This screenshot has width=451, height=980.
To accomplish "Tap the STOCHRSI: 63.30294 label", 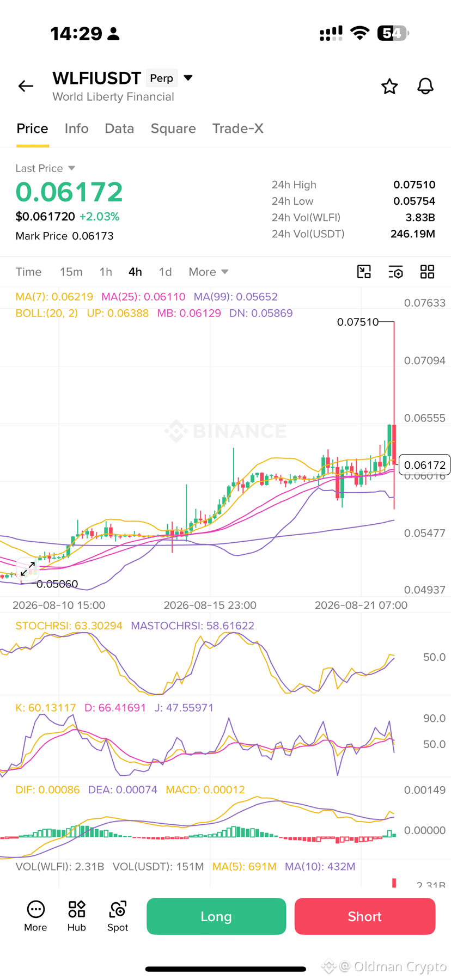I will coord(69,626).
